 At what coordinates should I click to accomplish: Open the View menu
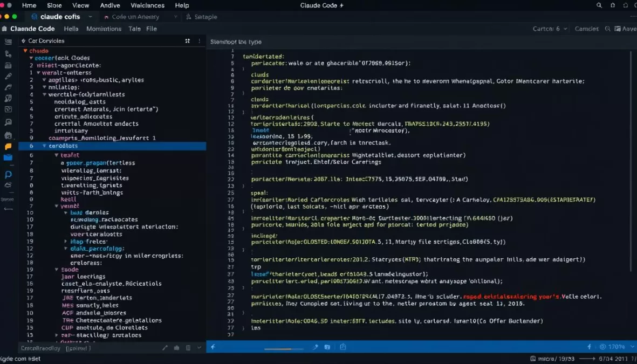click(81, 5)
